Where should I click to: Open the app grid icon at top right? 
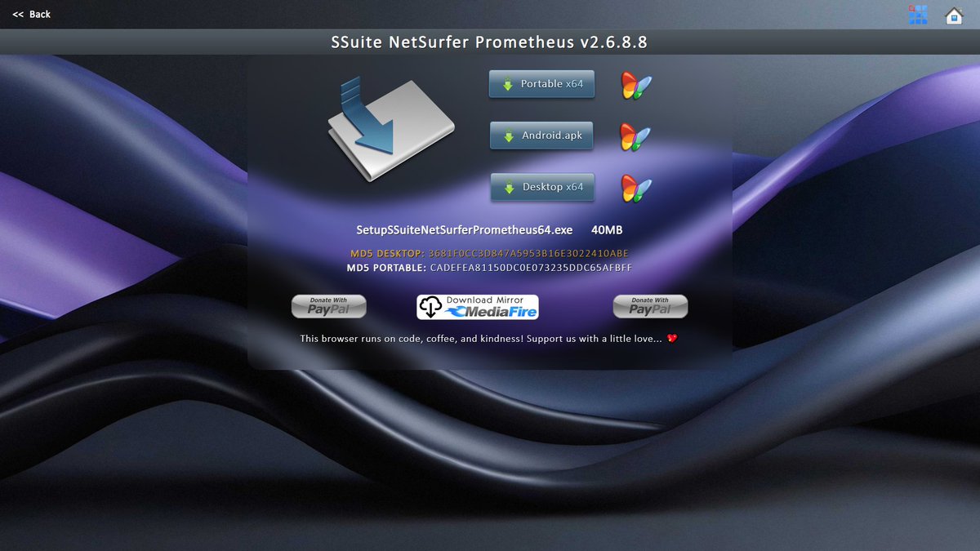pos(918,15)
